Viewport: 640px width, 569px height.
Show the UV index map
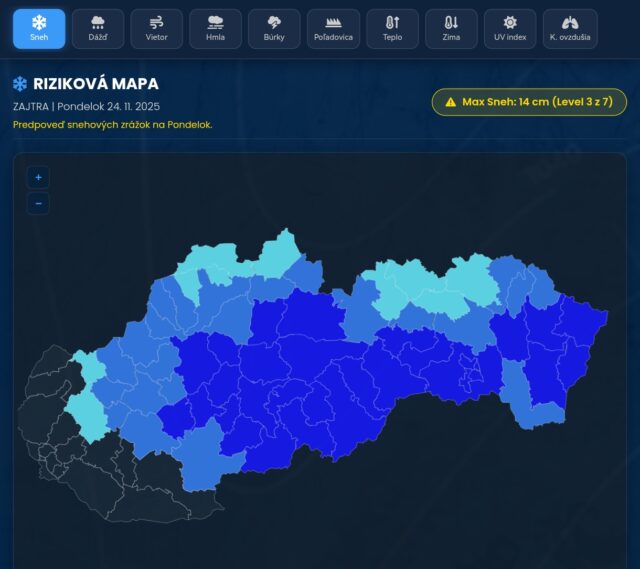(510, 29)
